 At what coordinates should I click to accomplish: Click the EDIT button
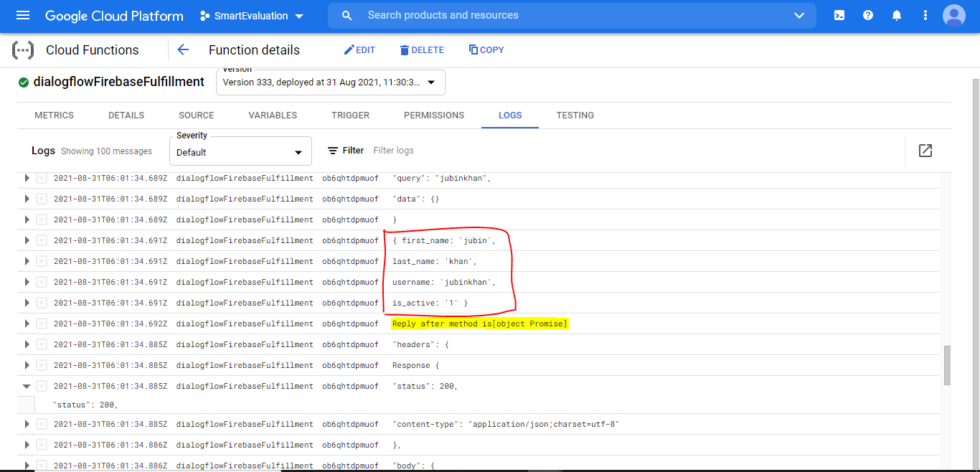359,50
